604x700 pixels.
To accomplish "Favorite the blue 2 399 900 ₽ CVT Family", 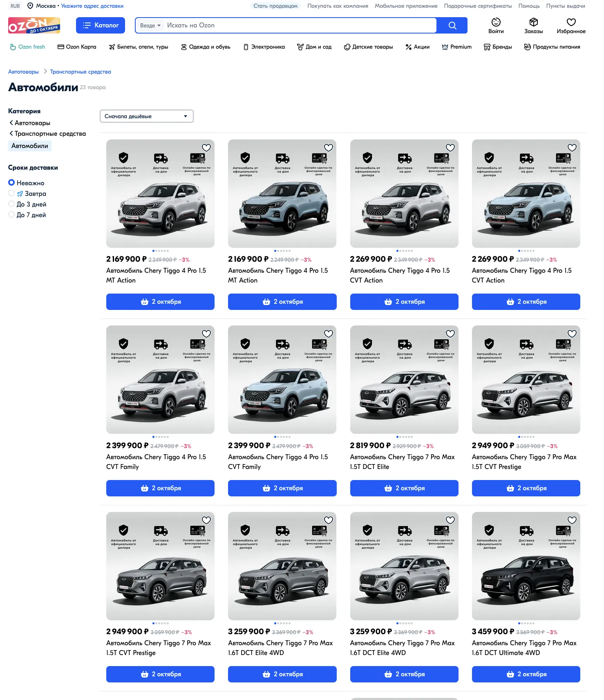I will [x=329, y=334].
